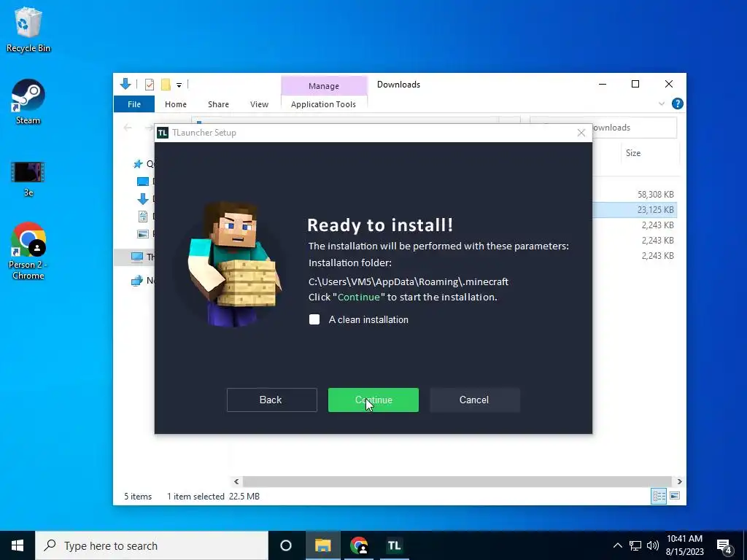Sort by the Size column header

pyautogui.click(x=633, y=153)
